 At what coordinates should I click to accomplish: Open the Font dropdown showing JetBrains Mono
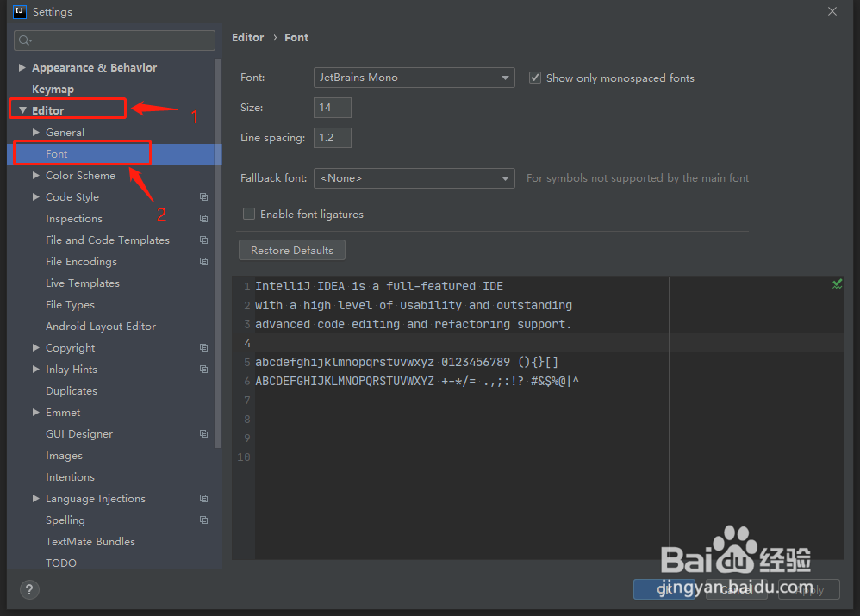click(414, 78)
